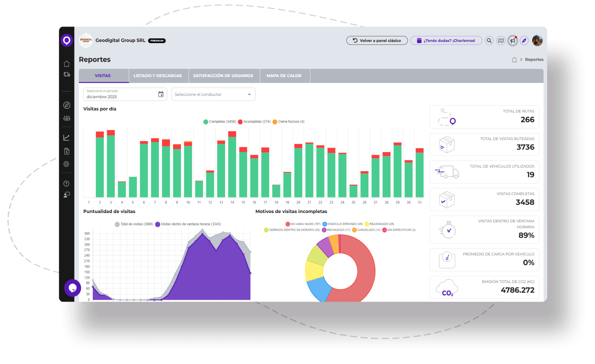Open the settings gear in sidebar

[x=67, y=164]
